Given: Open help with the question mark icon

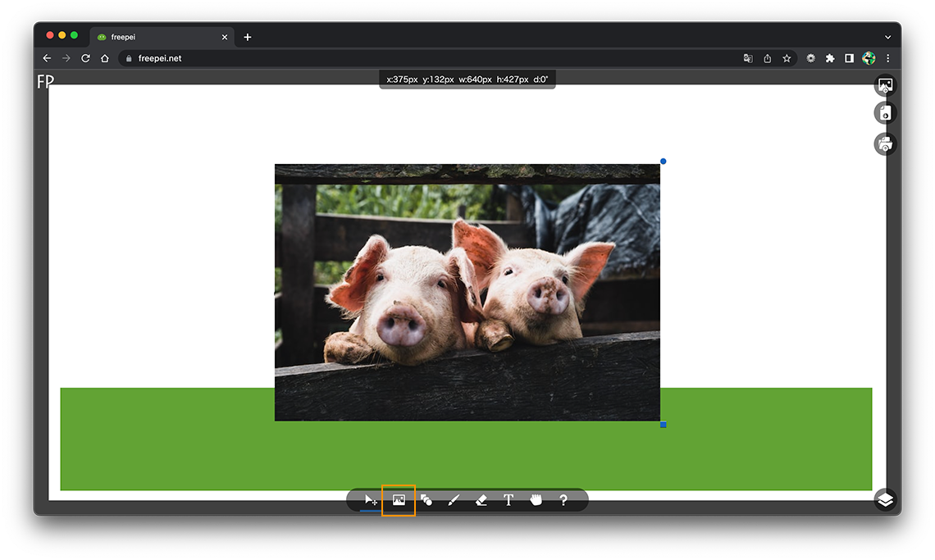Looking at the screenshot, I should [563, 500].
